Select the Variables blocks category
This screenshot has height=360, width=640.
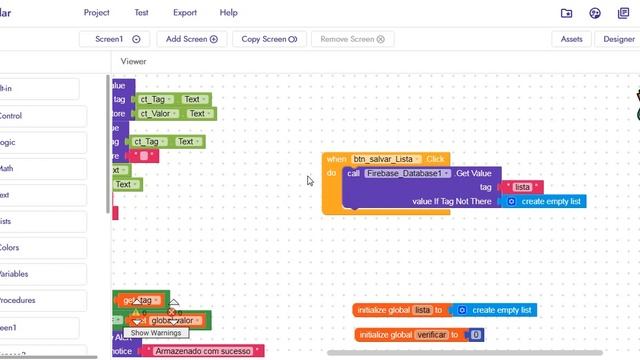(x=43, y=274)
